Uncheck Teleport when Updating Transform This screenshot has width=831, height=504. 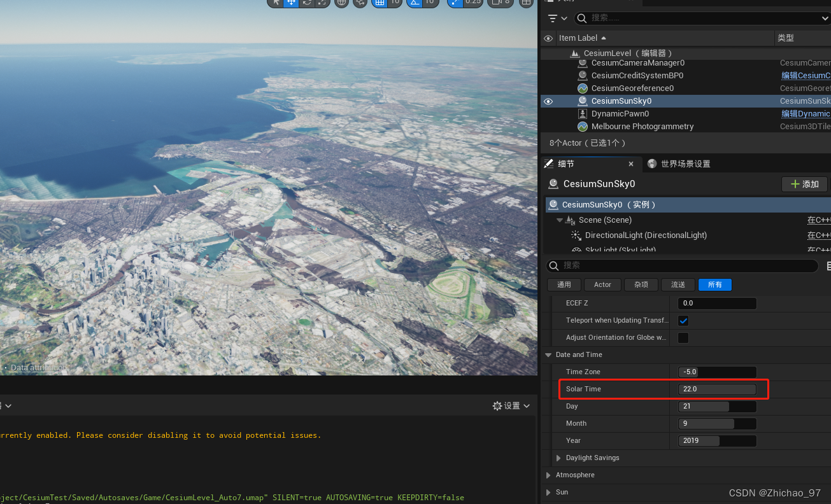click(683, 321)
